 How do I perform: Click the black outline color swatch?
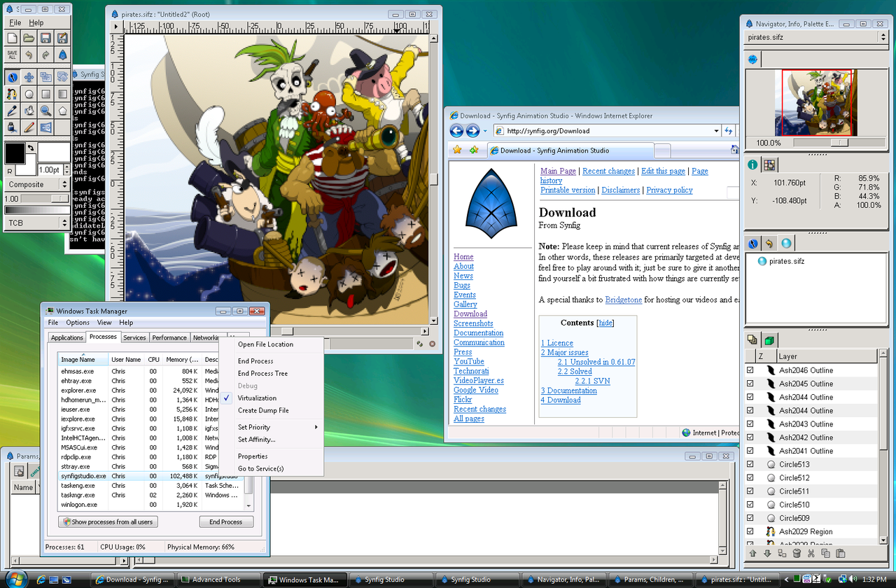[15, 153]
